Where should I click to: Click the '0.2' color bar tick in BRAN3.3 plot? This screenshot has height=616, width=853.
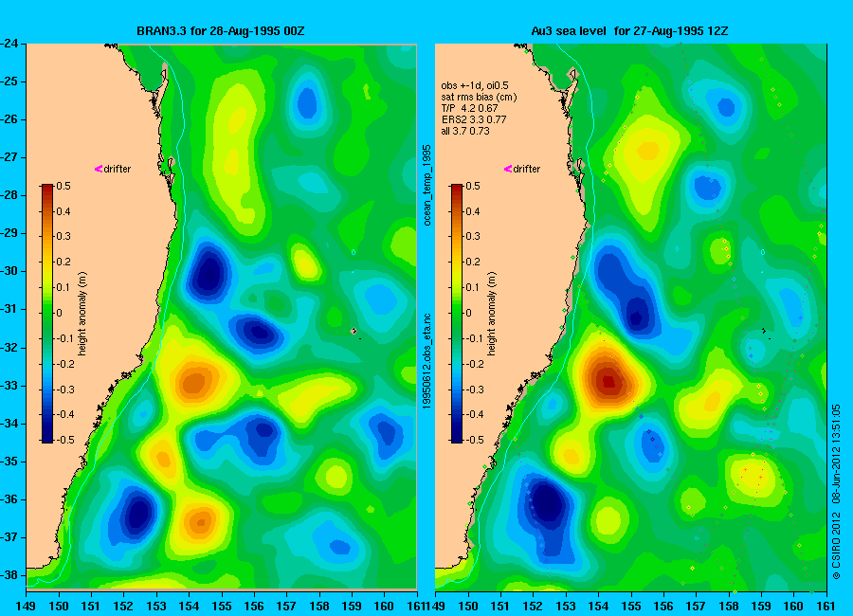click(64, 262)
